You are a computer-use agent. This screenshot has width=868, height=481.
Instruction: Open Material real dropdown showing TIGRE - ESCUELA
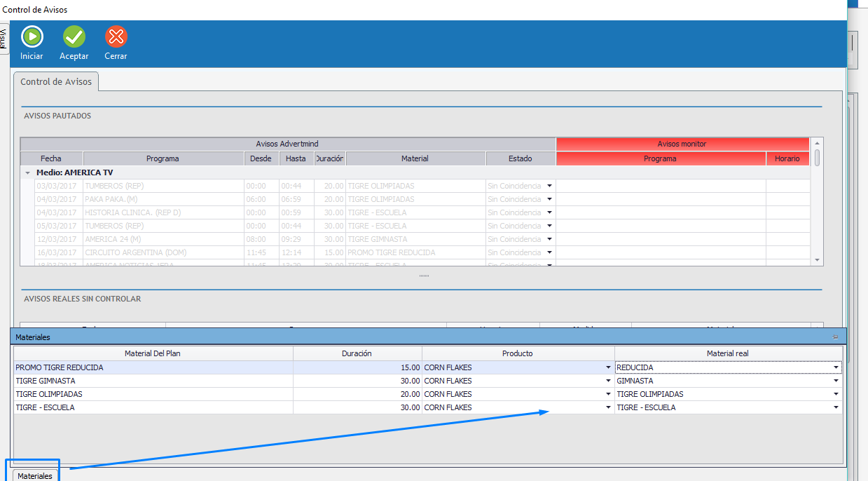(x=836, y=407)
